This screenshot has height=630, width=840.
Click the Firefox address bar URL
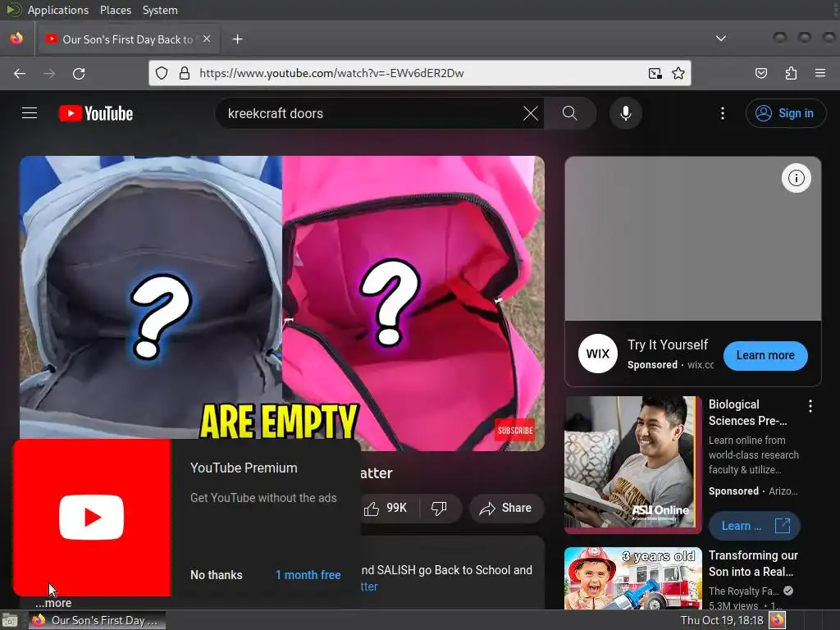coord(331,73)
